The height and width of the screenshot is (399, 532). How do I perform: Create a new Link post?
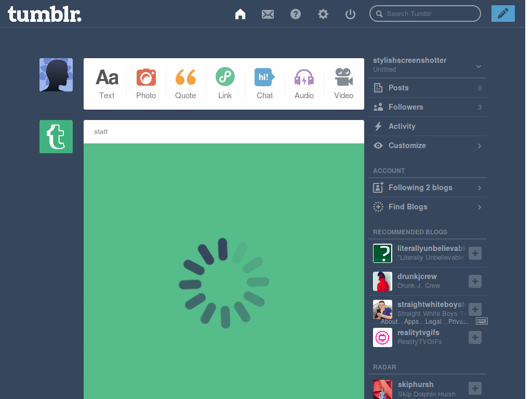tap(225, 84)
